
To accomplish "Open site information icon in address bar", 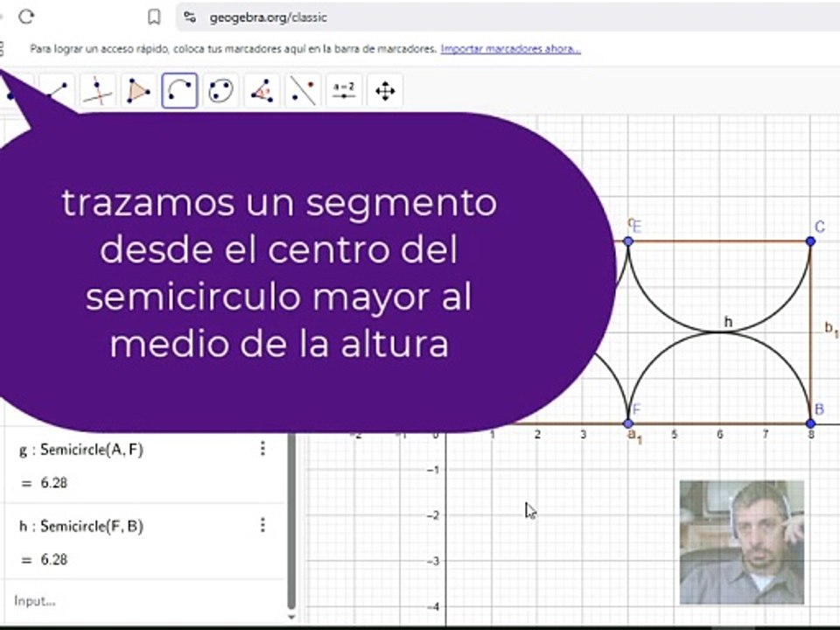I will pos(190,17).
